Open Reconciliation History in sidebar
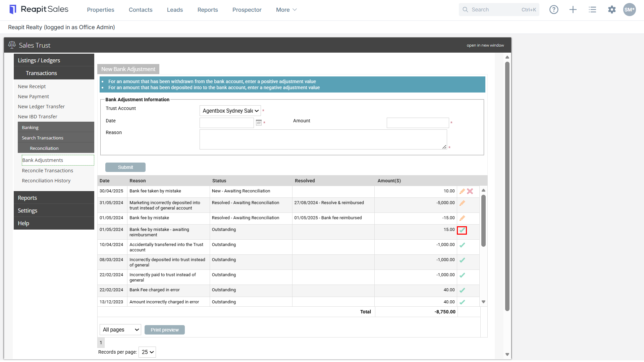The width and height of the screenshot is (644, 362). point(46,181)
